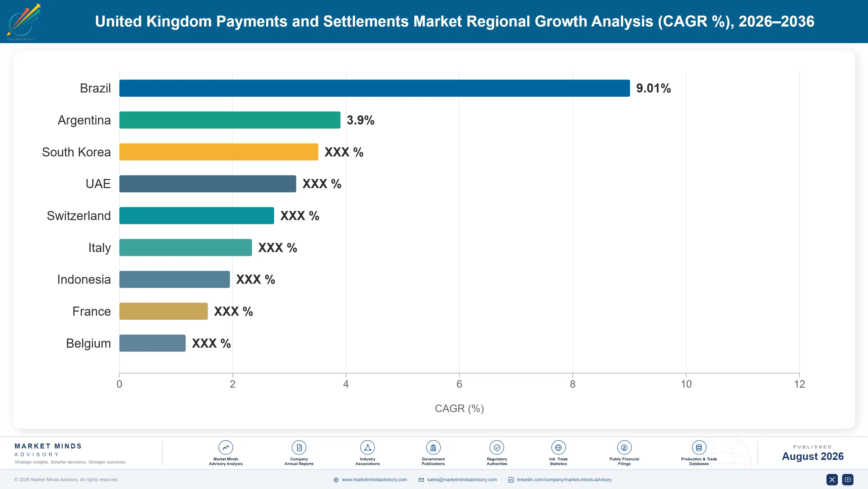Click the XXX % label next to Belgium
The image size is (868, 489).
[211, 343]
